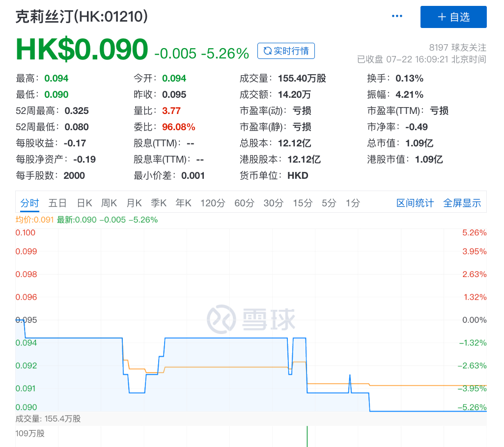Open the 5分 interval tab
504x447 pixels.
[329, 203]
